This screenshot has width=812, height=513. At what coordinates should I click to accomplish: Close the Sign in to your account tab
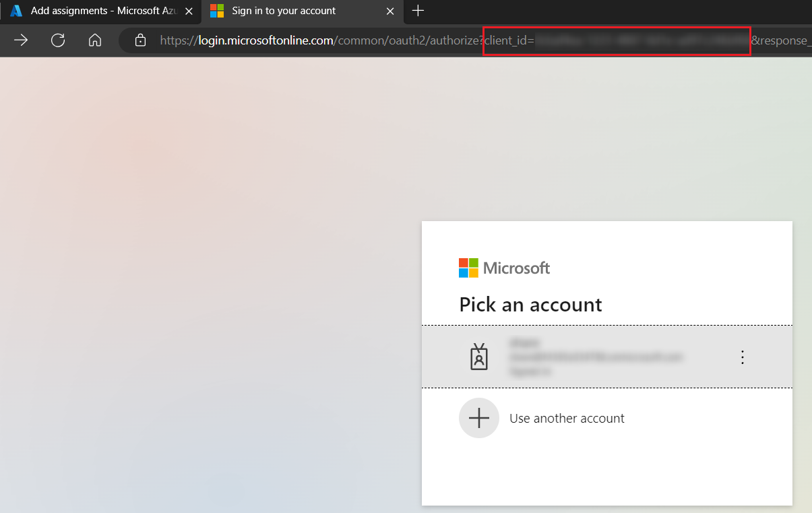389,11
